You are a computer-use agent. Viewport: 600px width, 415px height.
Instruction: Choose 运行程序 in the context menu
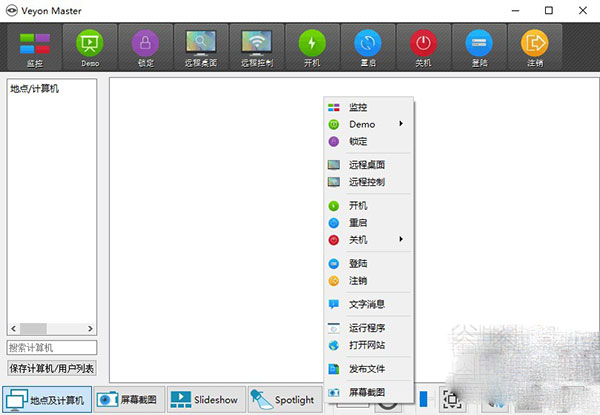click(368, 328)
